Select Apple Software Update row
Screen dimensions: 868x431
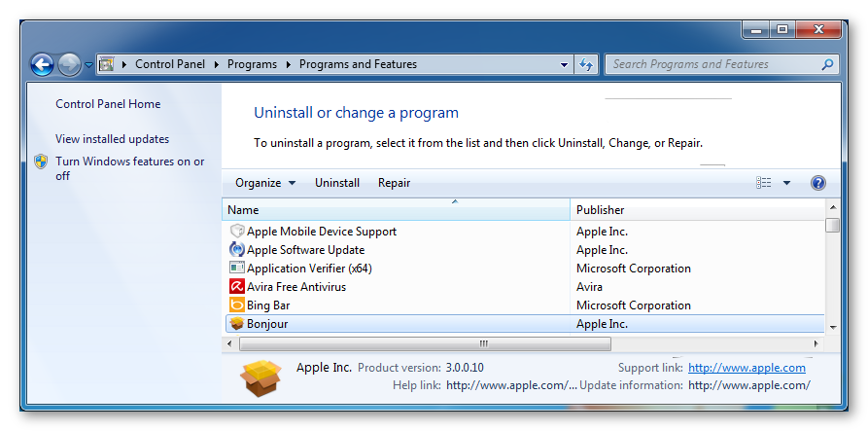click(x=525, y=250)
